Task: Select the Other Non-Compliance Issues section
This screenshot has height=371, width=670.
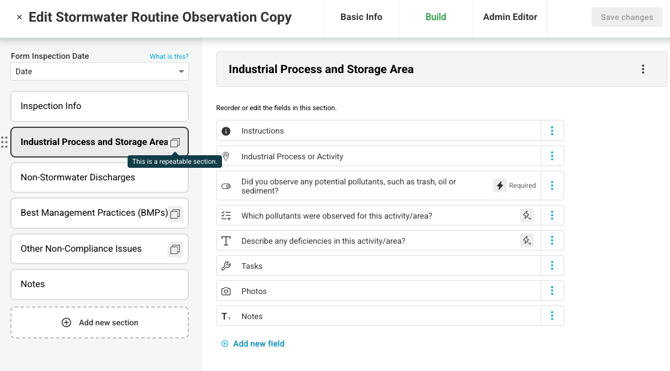Action: 100,249
